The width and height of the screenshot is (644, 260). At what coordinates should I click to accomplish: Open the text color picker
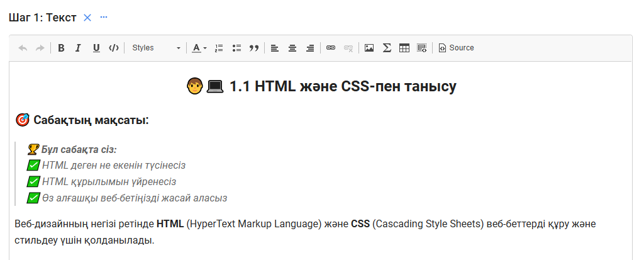pyautogui.click(x=199, y=48)
